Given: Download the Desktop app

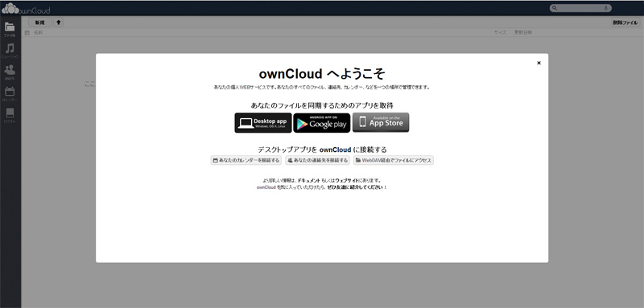Looking at the screenshot, I should 263,122.
